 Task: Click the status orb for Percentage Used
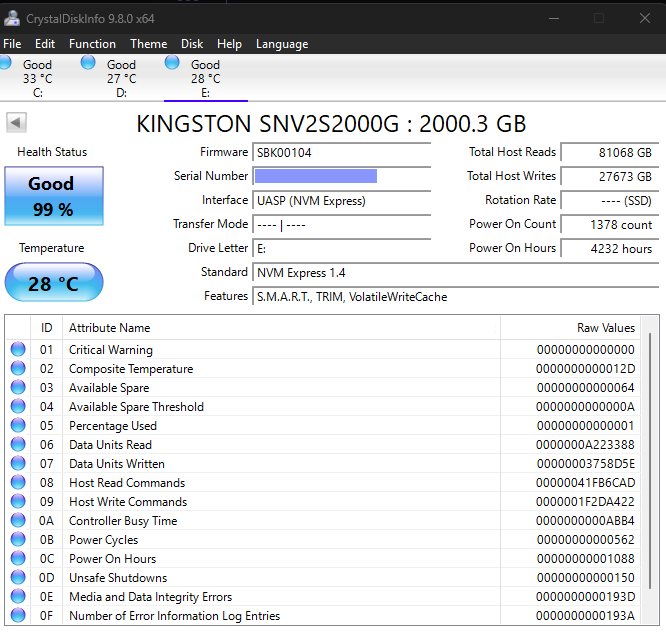click(x=18, y=425)
